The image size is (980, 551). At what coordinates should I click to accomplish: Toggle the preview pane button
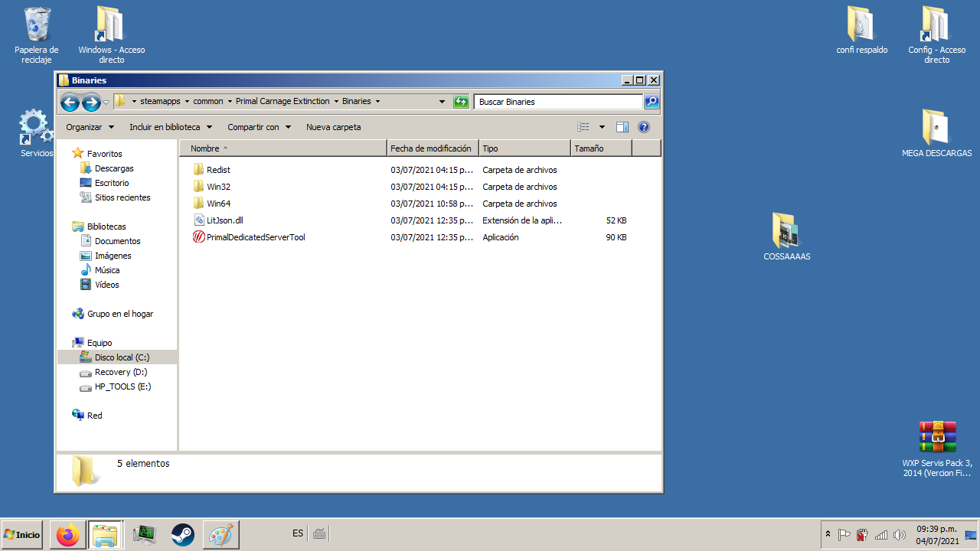622,127
